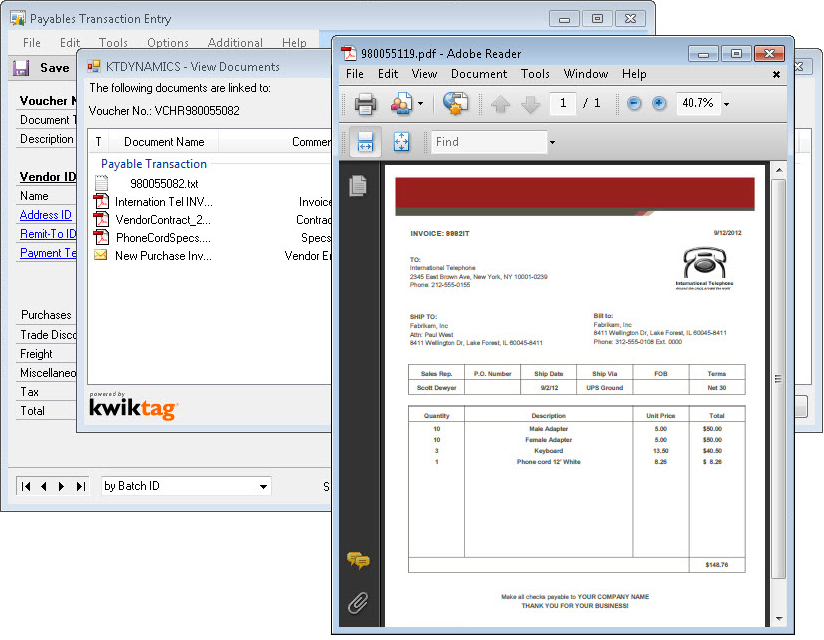Print the PDF with the printer icon
Screen dimensions: 824x640
click(x=365, y=104)
